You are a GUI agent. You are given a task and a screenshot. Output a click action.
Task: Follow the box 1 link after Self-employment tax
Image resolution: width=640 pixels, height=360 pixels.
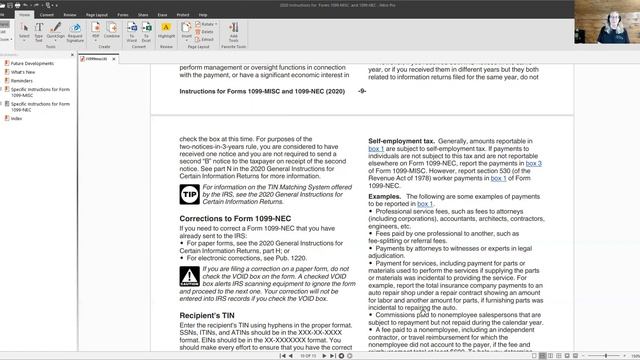(376, 149)
